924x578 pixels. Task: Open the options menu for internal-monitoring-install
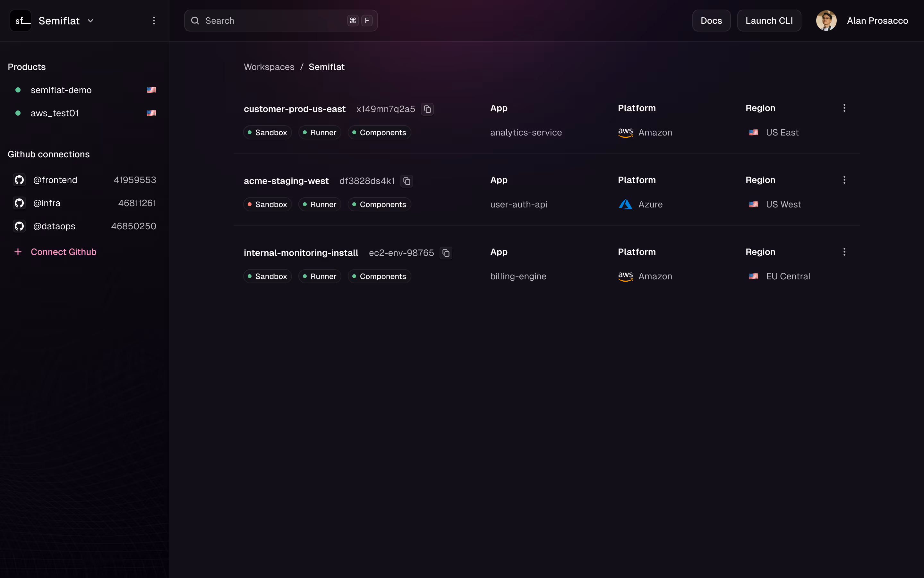coord(844,252)
